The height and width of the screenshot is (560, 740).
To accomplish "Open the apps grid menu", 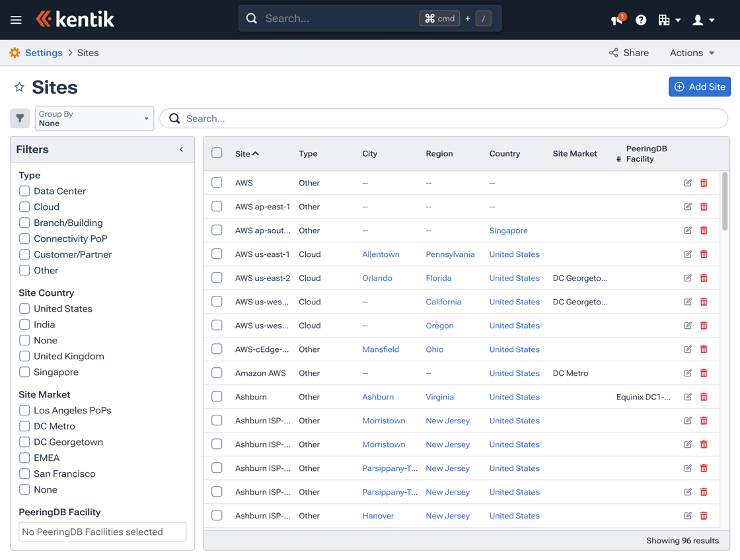I will click(x=669, y=20).
